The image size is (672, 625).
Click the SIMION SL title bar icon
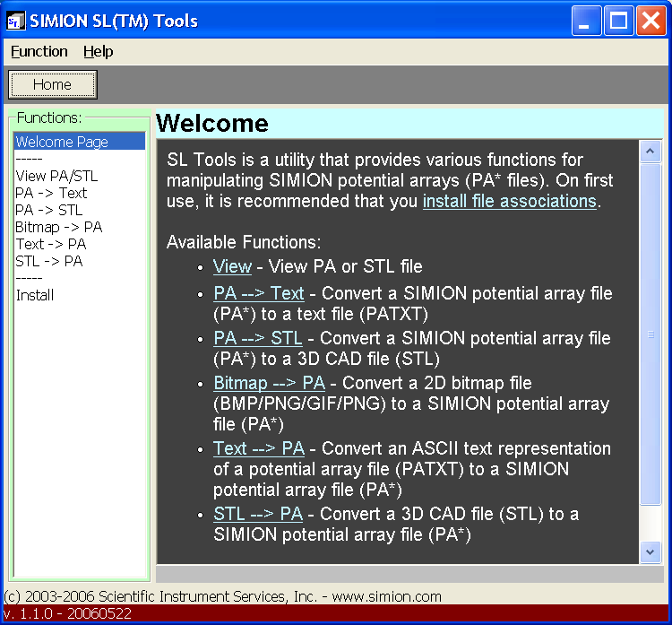tap(16, 21)
